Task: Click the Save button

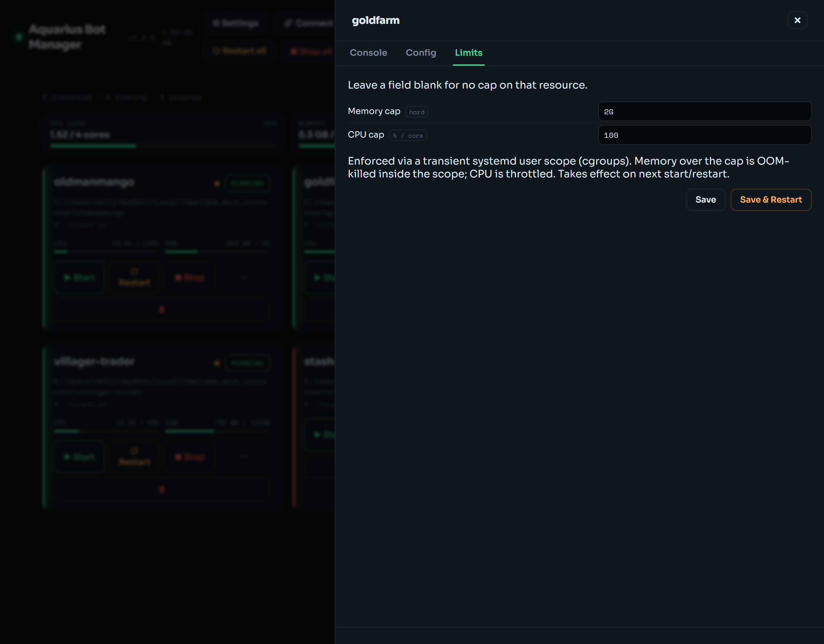Action: coord(705,200)
